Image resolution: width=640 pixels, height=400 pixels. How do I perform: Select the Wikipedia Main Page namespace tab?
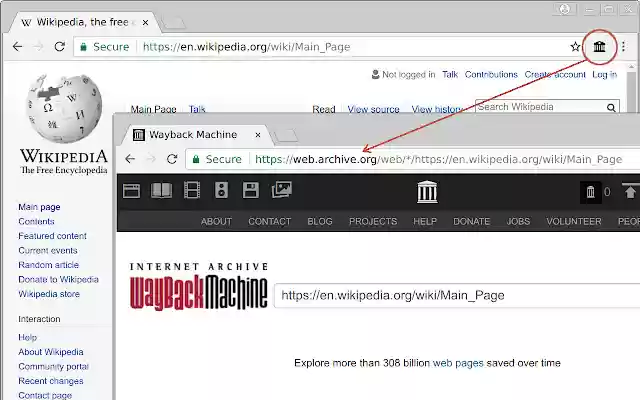pyautogui.click(x=153, y=109)
